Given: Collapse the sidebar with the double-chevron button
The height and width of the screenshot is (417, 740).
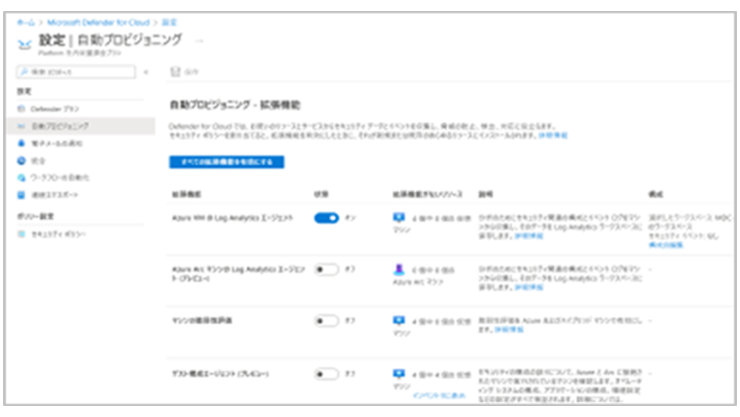Looking at the screenshot, I should coord(146,72).
